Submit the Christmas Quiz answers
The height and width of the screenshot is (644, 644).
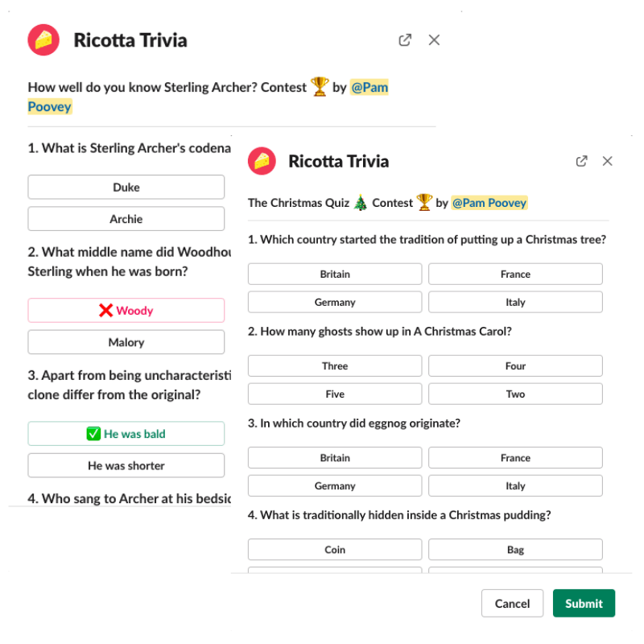(584, 604)
